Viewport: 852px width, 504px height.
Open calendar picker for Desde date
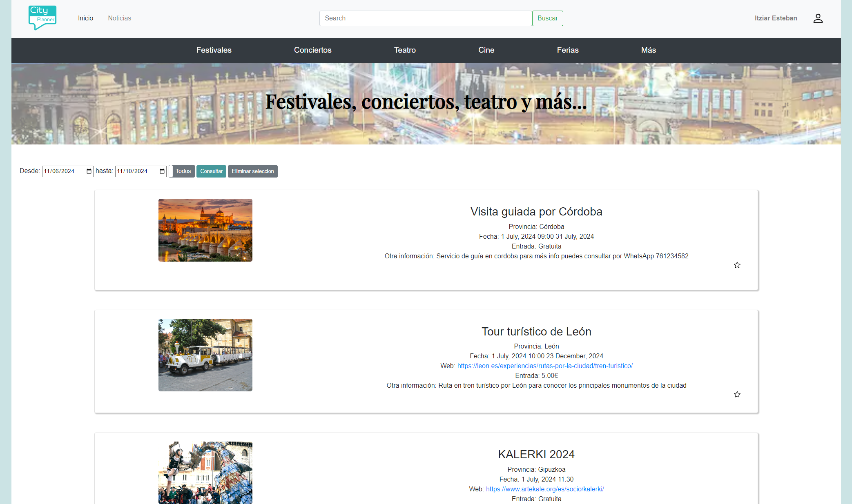point(89,171)
